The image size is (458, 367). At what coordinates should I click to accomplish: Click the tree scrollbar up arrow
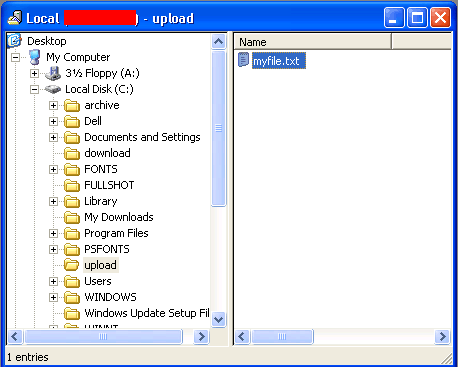point(218,41)
